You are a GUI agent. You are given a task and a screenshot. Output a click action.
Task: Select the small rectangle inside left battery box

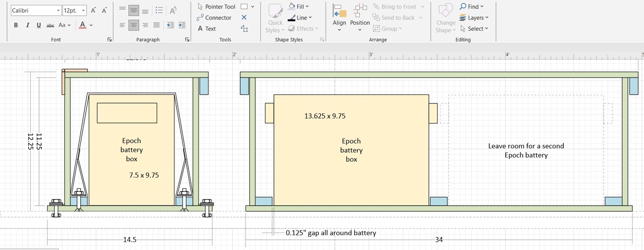click(x=127, y=113)
